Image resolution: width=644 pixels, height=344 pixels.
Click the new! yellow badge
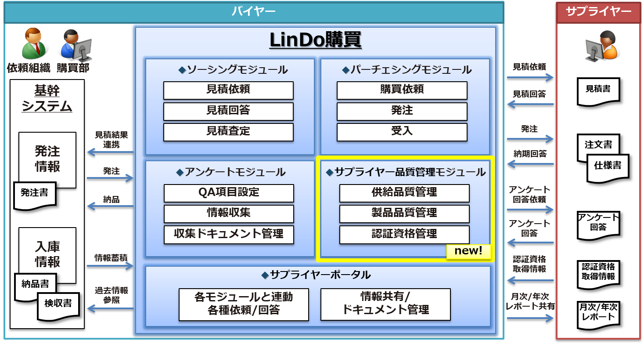tap(468, 251)
